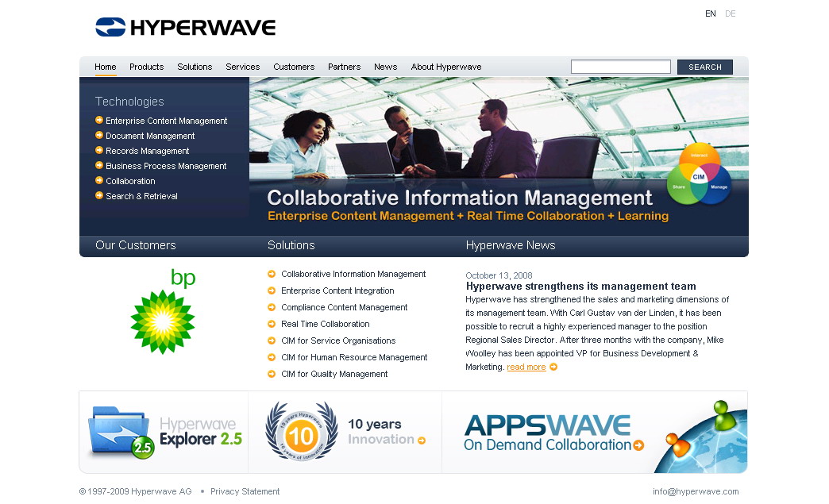Click arrow bullet beside Business Process Management
Viewport: 829px width, 504px height.
[x=99, y=165]
